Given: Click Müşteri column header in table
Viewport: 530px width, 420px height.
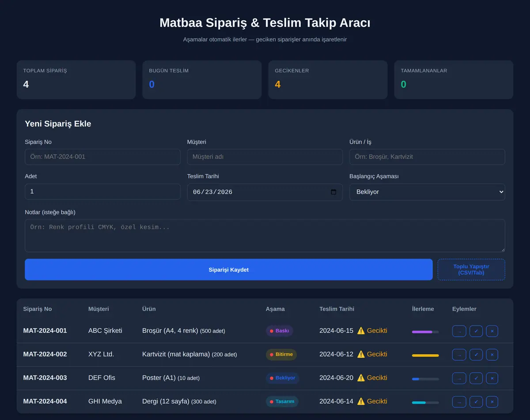Looking at the screenshot, I should [98, 309].
